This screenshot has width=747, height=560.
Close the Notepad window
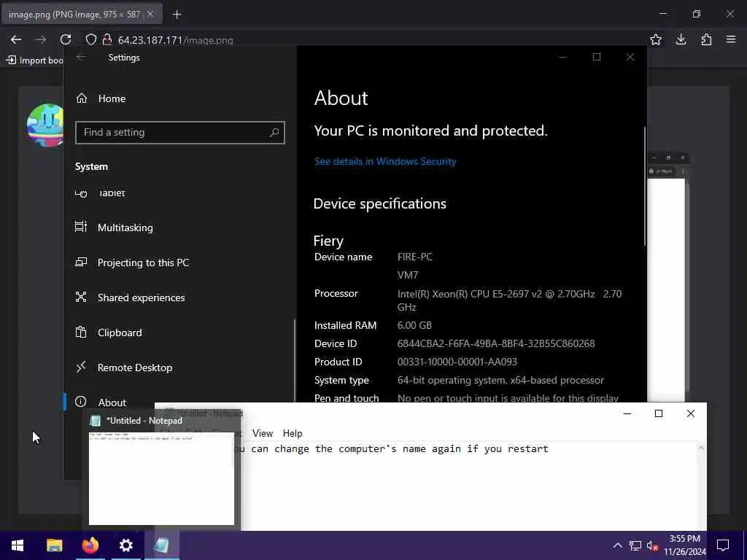[690, 413]
